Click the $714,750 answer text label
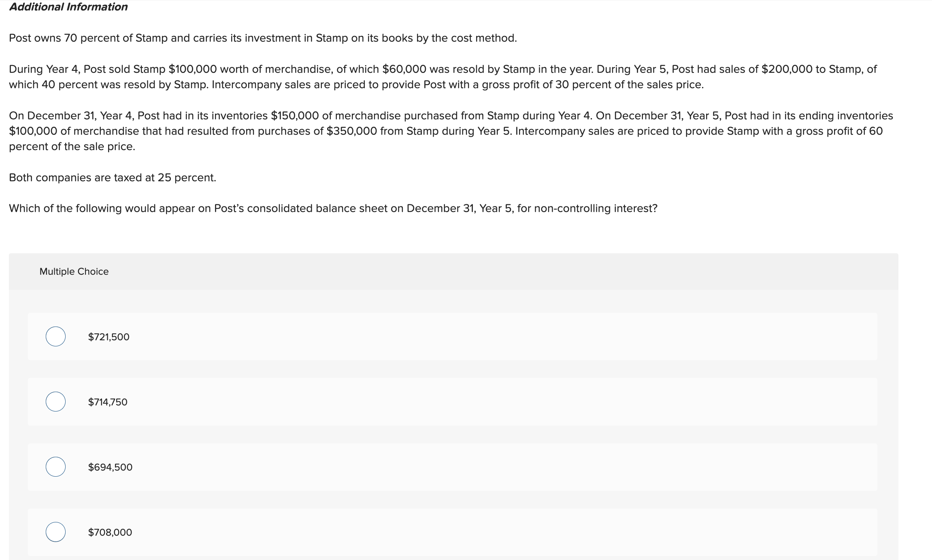 pyautogui.click(x=107, y=402)
